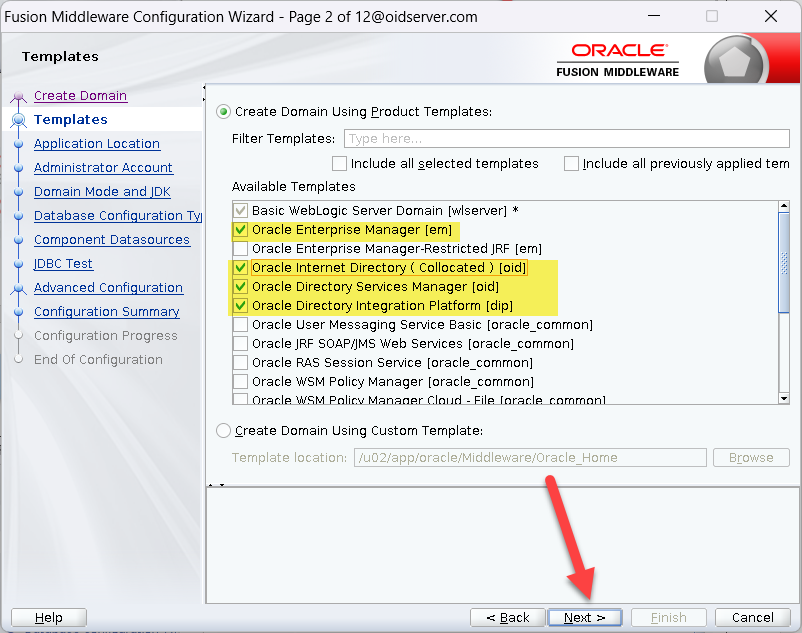
Task: Check Include all selected templates
Action: 340,163
